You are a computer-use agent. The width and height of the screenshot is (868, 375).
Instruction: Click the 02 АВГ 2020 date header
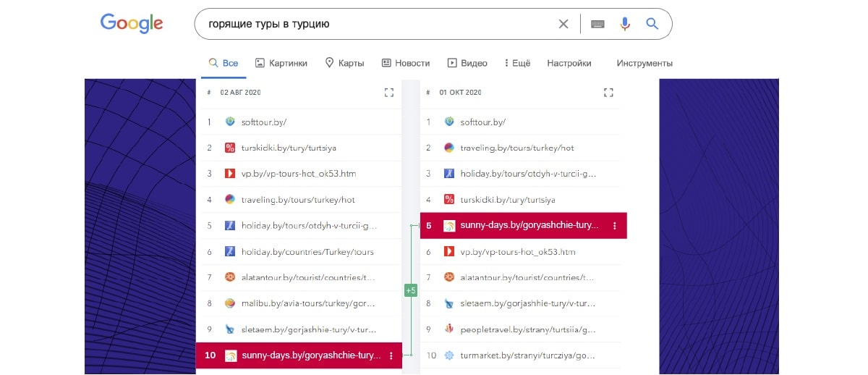pyautogui.click(x=240, y=93)
